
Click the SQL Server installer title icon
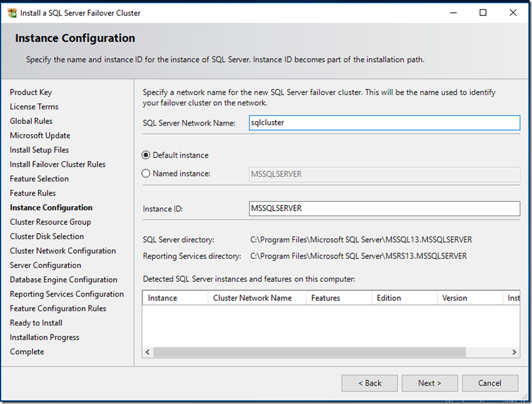click(x=12, y=13)
